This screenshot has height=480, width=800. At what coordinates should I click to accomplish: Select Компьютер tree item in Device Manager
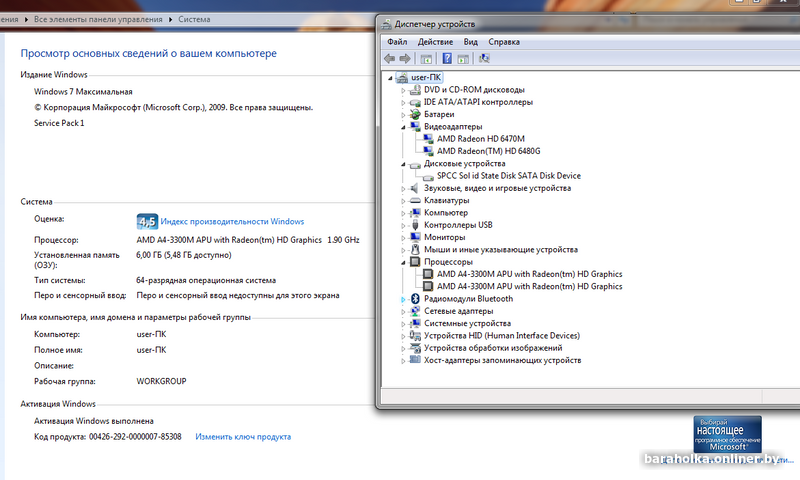coord(446,213)
